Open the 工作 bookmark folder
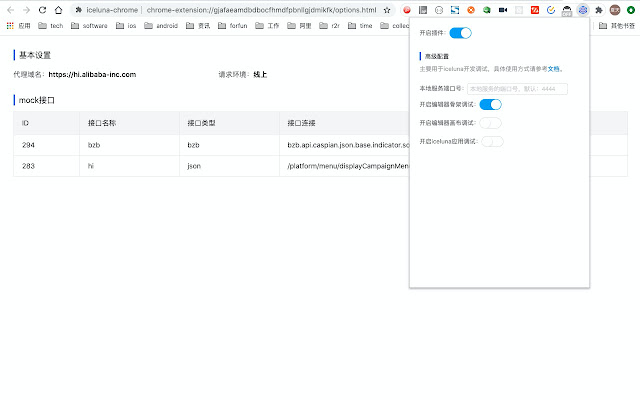 pyautogui.click(x=267, y=26)
